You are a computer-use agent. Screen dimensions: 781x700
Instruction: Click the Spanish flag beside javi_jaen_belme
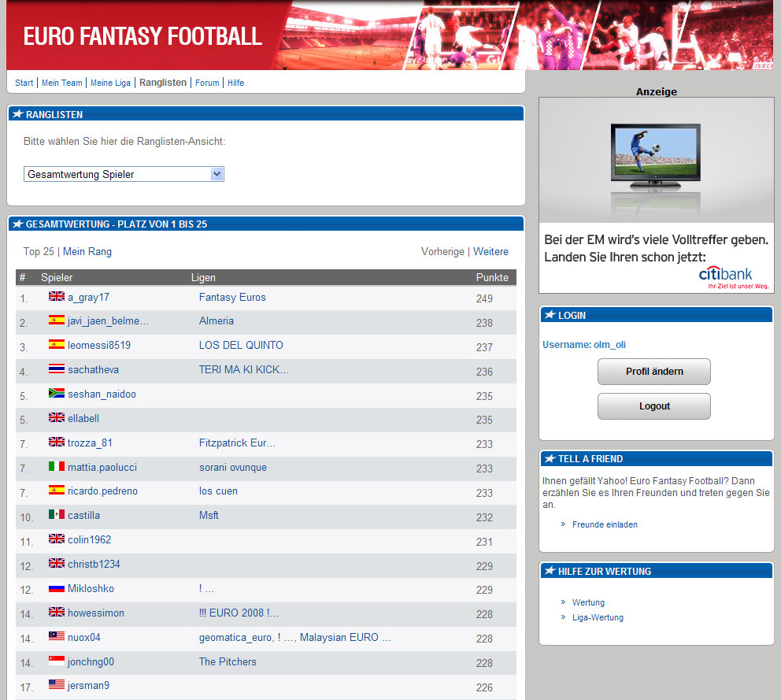pos(57,320)
